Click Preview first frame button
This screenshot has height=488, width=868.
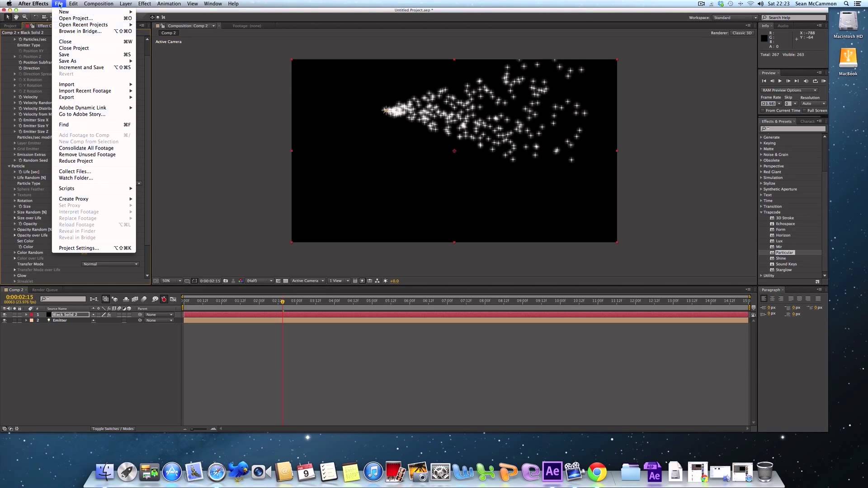tap(764, 81)
